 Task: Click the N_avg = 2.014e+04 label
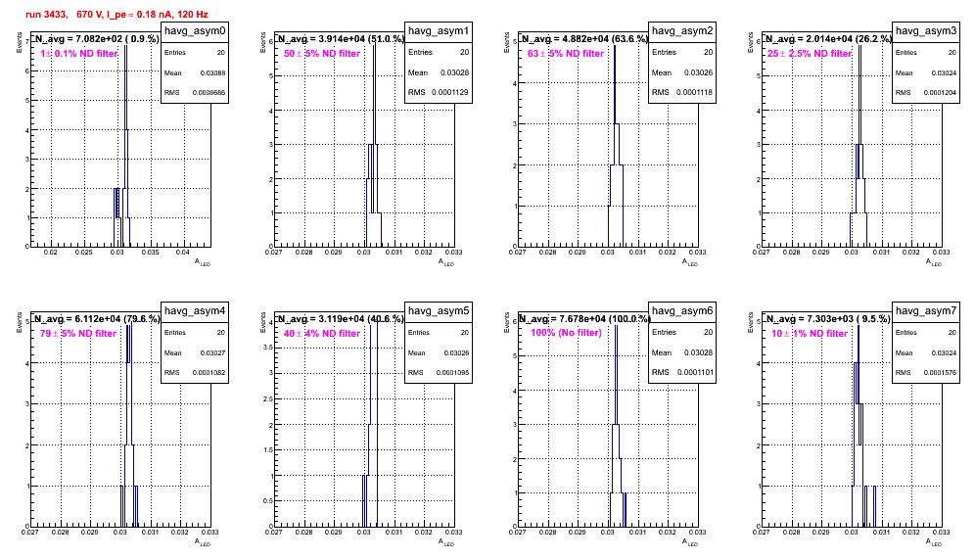pos(827,38)
